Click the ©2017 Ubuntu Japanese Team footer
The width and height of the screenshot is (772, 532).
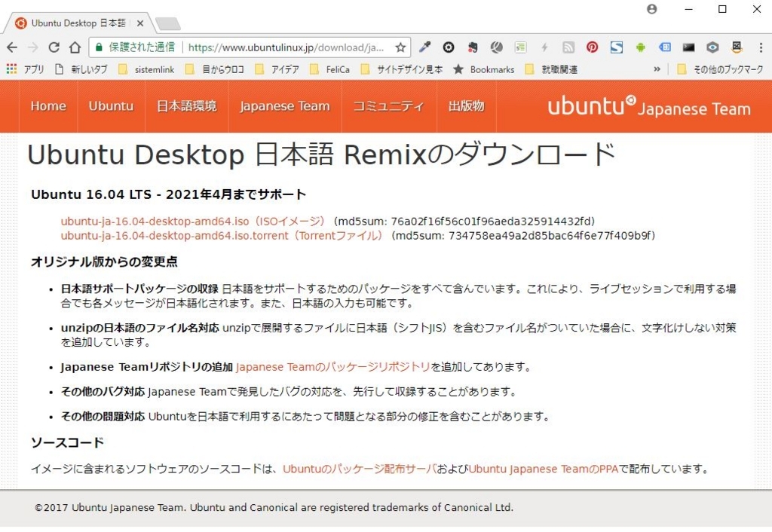274,507
